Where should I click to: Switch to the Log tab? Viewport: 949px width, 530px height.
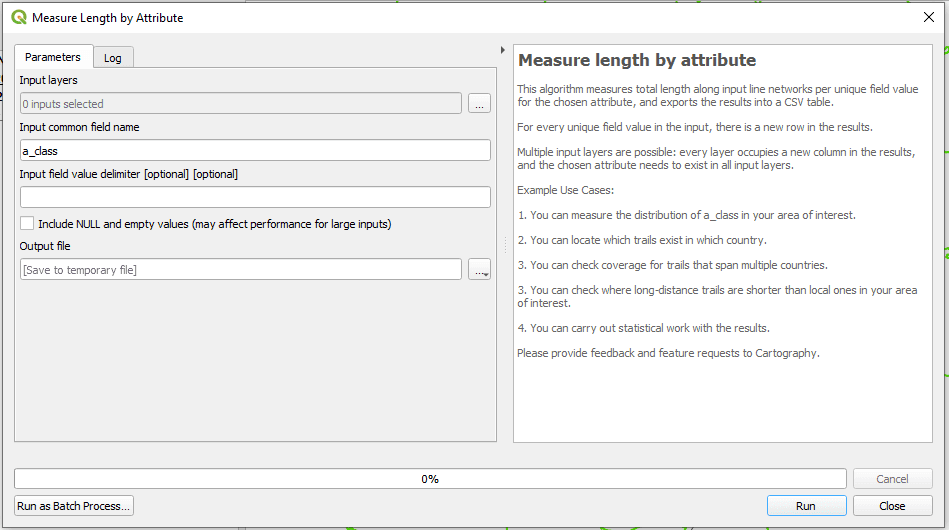coord(113,58)
